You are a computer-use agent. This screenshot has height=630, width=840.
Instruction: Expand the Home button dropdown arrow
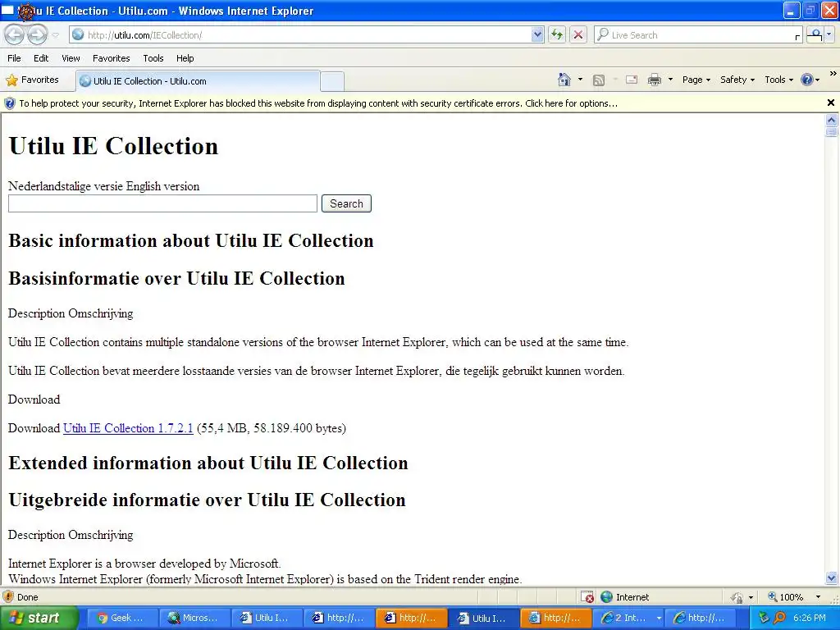[x=580, y=80]
